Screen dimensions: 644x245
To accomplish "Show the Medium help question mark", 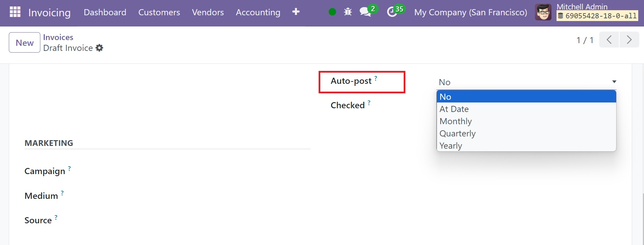I will pos(62,193).
